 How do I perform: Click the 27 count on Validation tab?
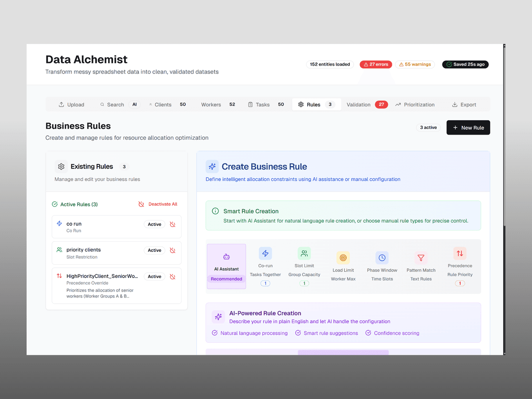pyautogui.click(x=381, y=105)
